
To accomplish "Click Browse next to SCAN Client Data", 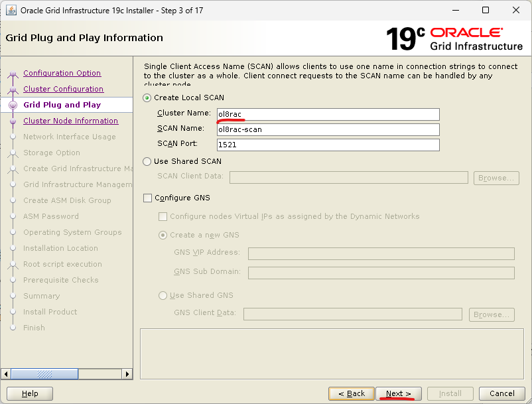I will click(496, 178).
